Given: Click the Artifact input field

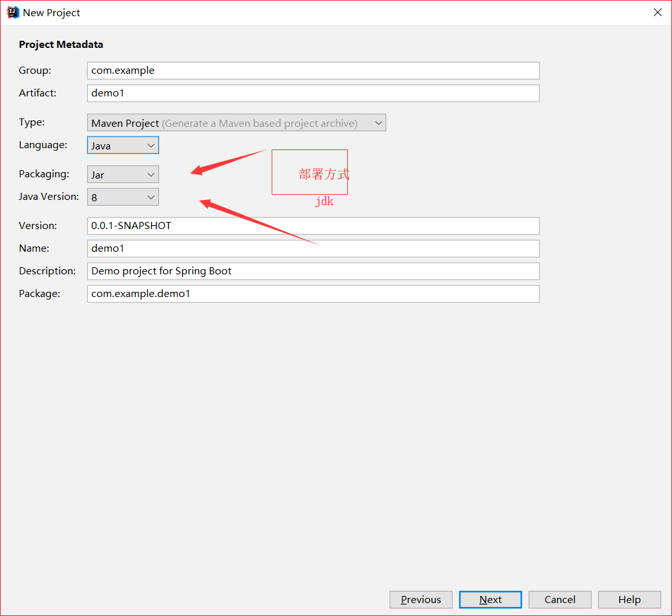Looking at the screenshot, I should (313, 93).
